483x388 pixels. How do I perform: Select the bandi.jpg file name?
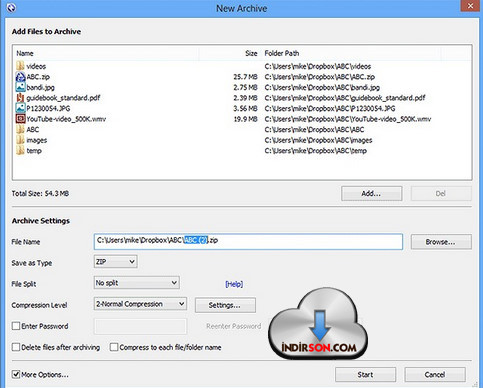40,87
